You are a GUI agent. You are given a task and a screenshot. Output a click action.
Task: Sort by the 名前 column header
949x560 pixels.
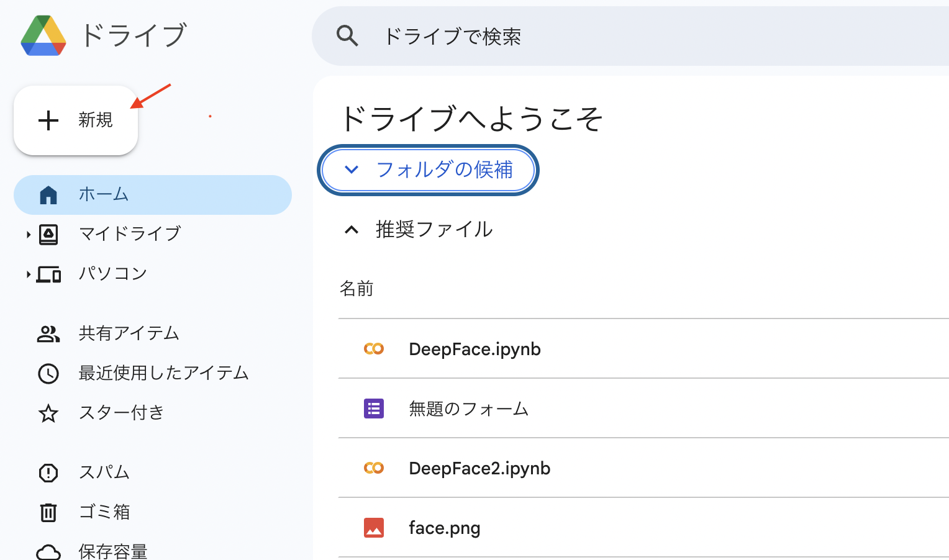pos(356,288)
